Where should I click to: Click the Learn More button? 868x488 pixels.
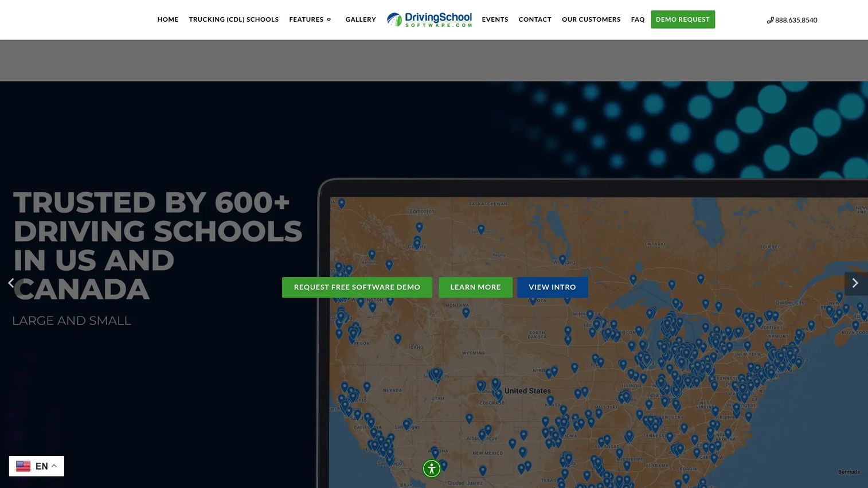[475, 287]
